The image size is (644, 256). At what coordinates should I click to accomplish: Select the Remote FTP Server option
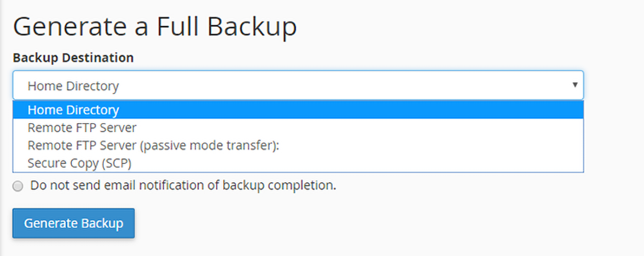pyautogui.click(x=82, y=128)
